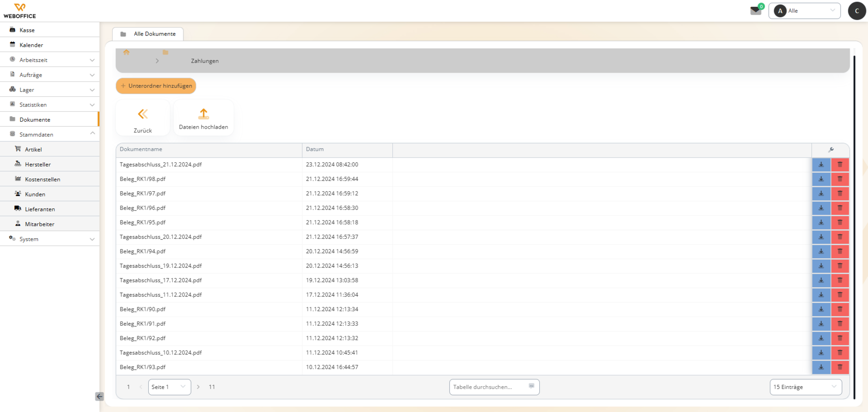Delete Beleg_RK1/91.pdf

(x=840, y=324)
